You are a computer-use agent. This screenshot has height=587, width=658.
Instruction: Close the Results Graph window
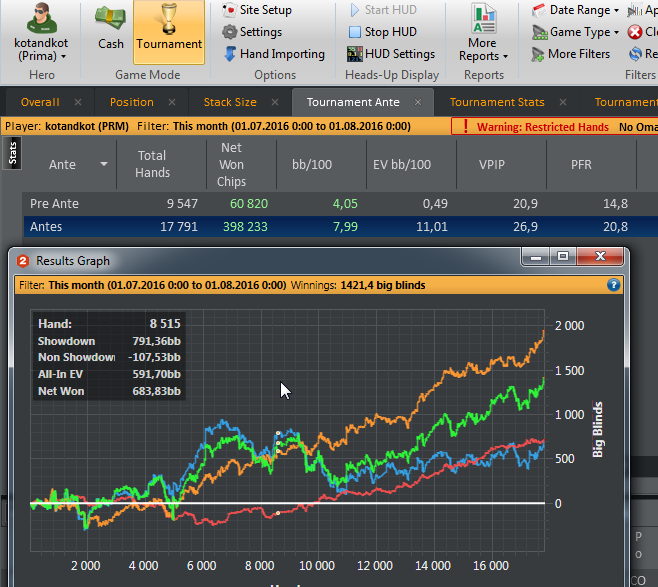pos(600,256)
